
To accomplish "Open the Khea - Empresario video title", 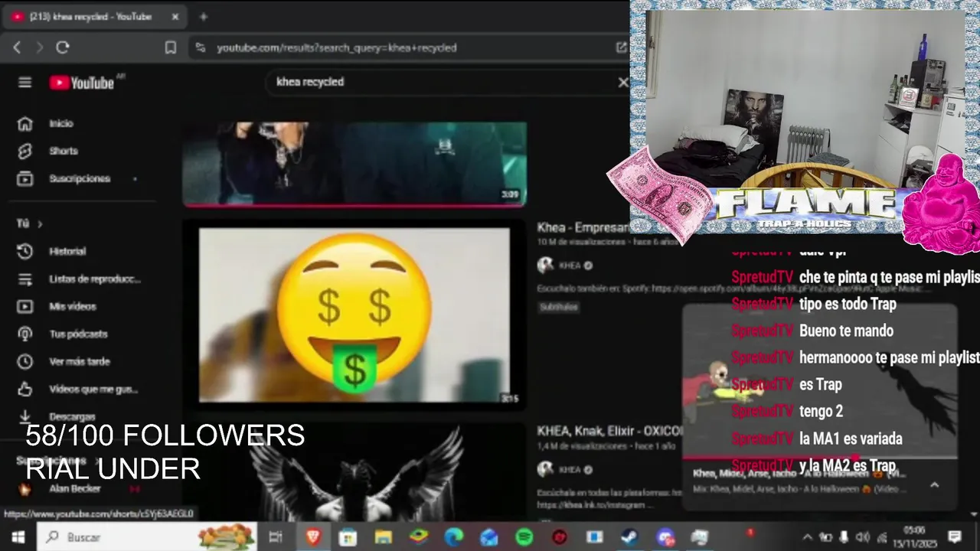I will [x=583, y=227].
